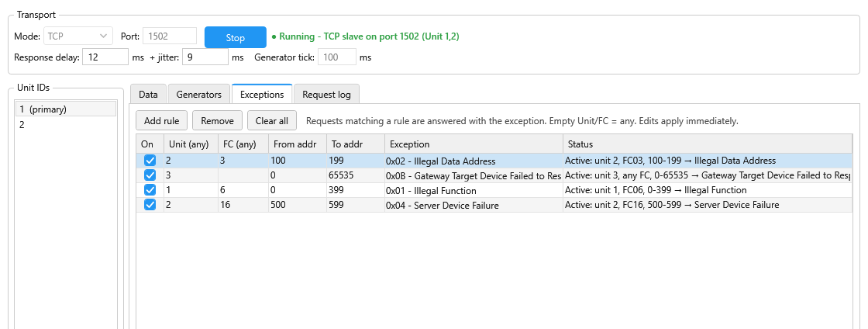Click status text for FC16, 500-599
The image size is (868, 329).
click(672, 205)
